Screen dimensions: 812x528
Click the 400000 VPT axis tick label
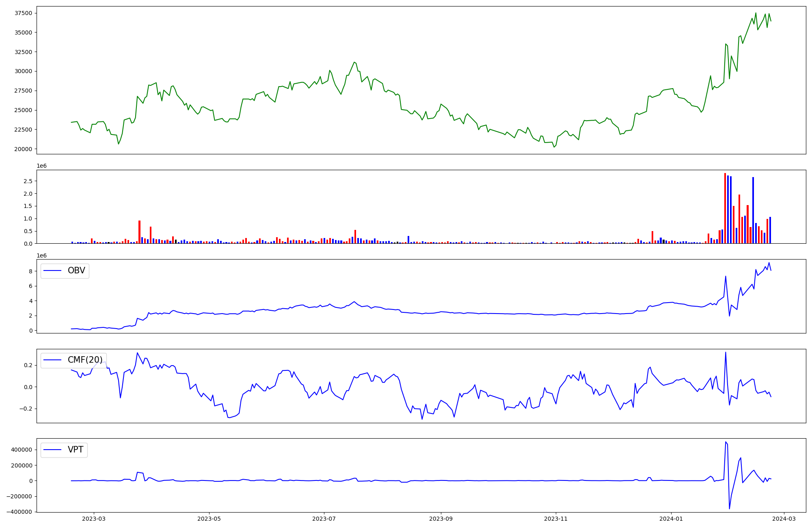coord(21,450)
